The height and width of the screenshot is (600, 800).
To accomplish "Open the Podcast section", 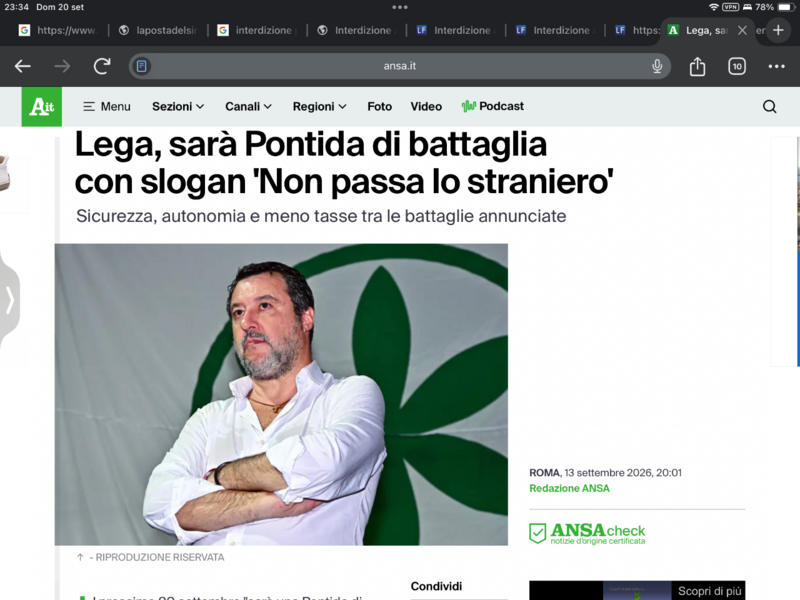I will pos(493,106).
